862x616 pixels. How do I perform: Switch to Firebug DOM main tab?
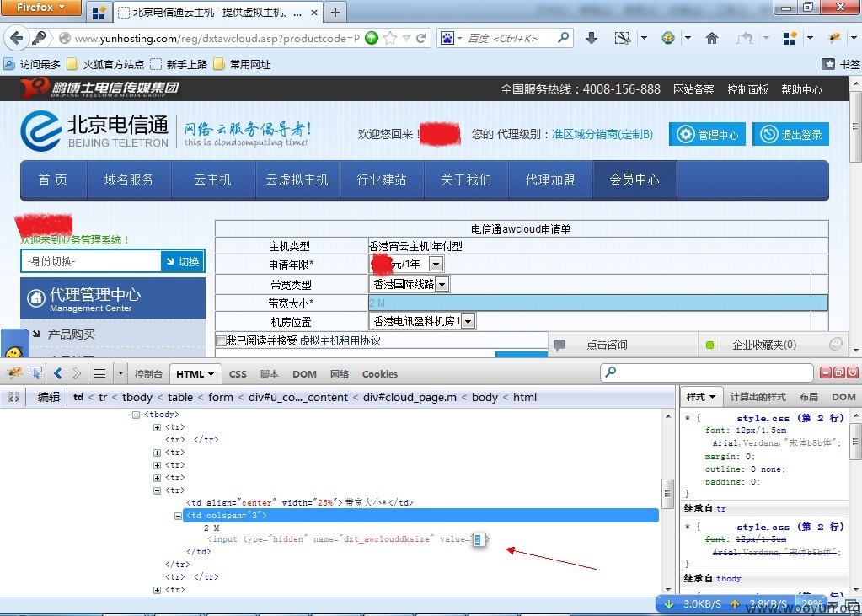304,374
